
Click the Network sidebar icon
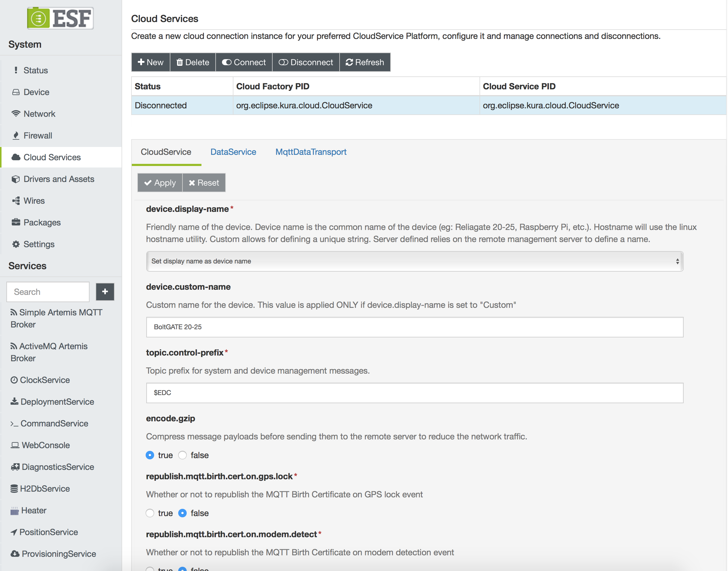pos(15,113)
